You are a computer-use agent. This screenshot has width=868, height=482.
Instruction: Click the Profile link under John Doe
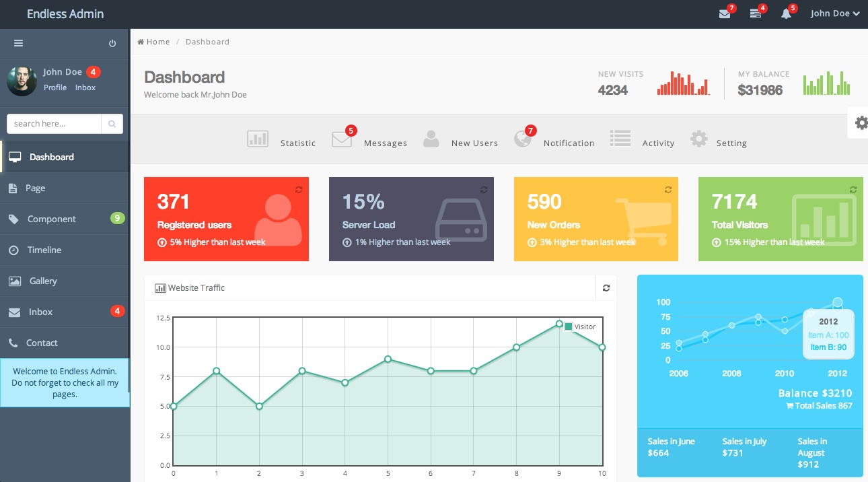pyautogui.click(x=55, y=88)
